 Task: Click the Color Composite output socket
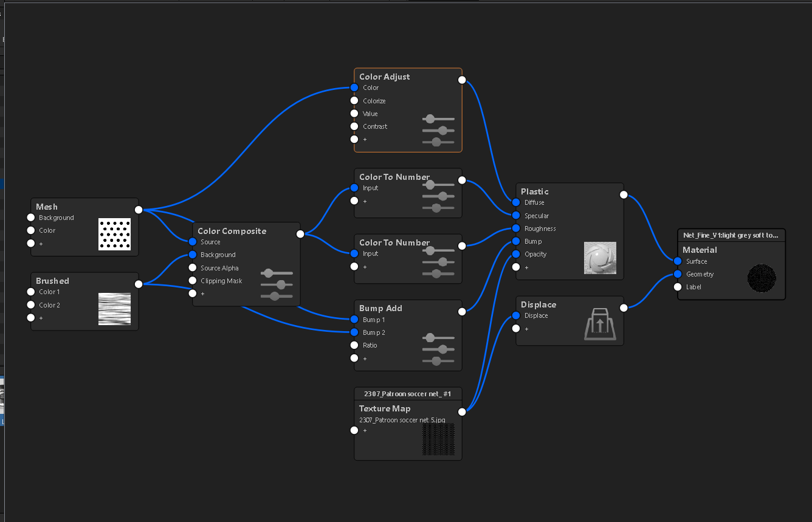coord(300,234)
